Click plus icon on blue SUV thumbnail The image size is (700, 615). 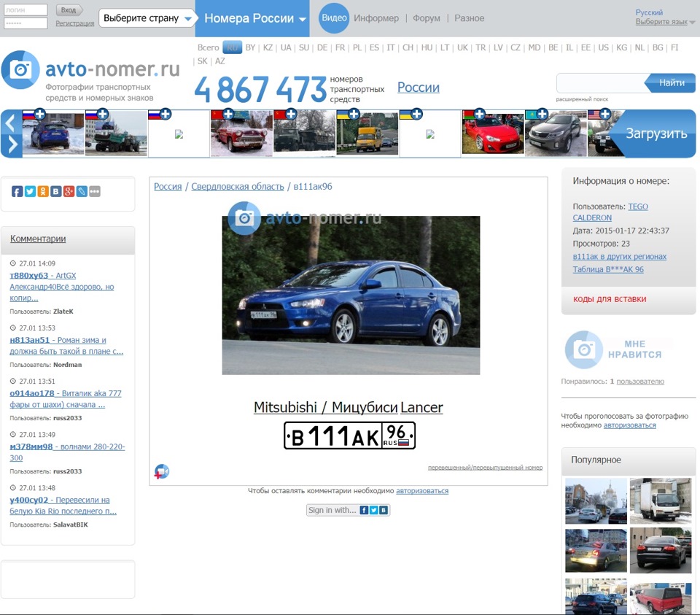39,115
